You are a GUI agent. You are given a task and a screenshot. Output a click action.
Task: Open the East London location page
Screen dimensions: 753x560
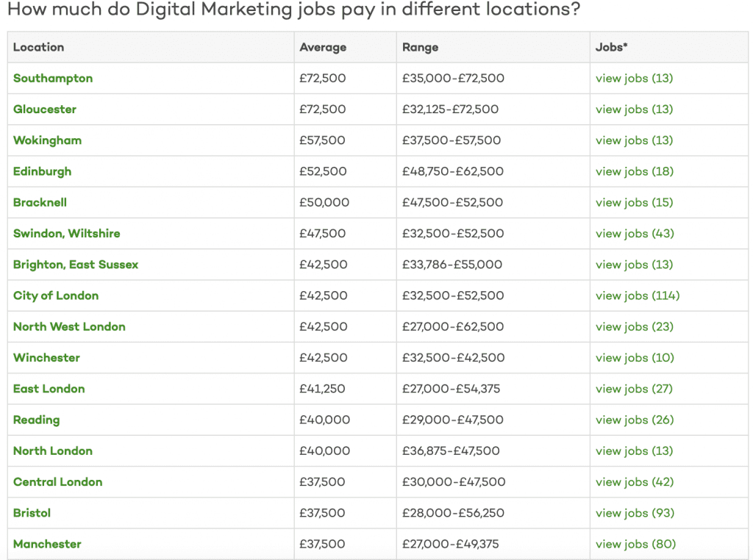coord(49,389)
